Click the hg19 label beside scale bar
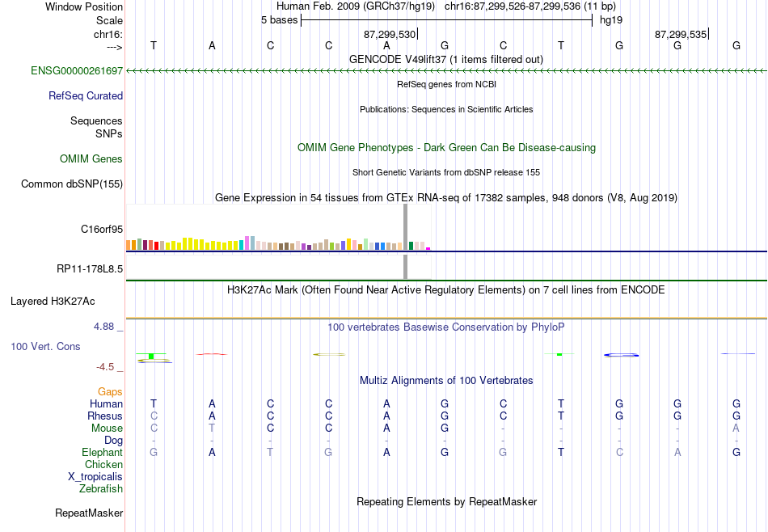Image resolution: width=768 pixels, height=532 pixels. [x=611, y=20]
